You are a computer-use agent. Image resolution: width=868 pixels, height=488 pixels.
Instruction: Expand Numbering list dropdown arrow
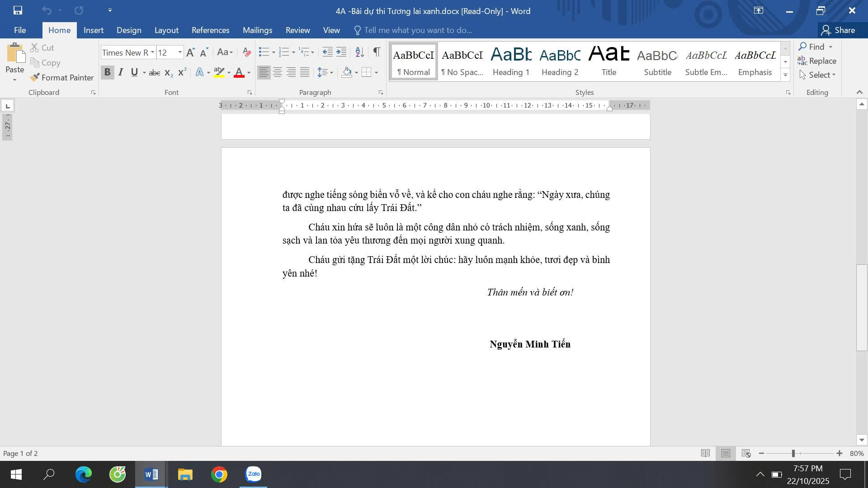pos(293,52)
